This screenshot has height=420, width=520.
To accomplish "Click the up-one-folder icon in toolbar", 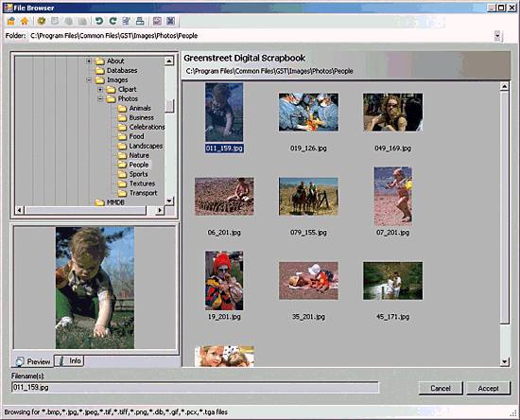I will point(11,21).
